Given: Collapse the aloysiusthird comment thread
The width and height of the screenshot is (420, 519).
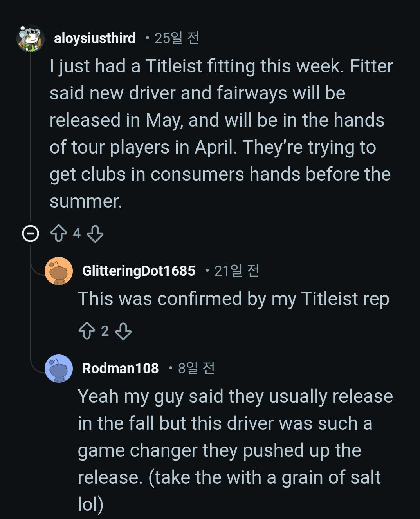Looking at the screenshot, I should [x=31, y=234].
